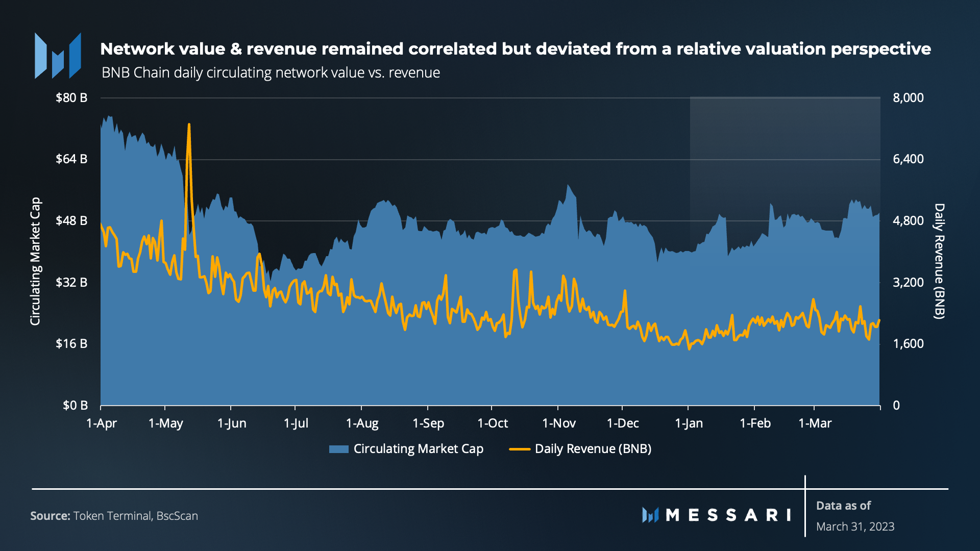The width and height of the screenshot is (980, 551).
Task: Select the 1-Nov x-axis tick label
Action: click(558, 423)
